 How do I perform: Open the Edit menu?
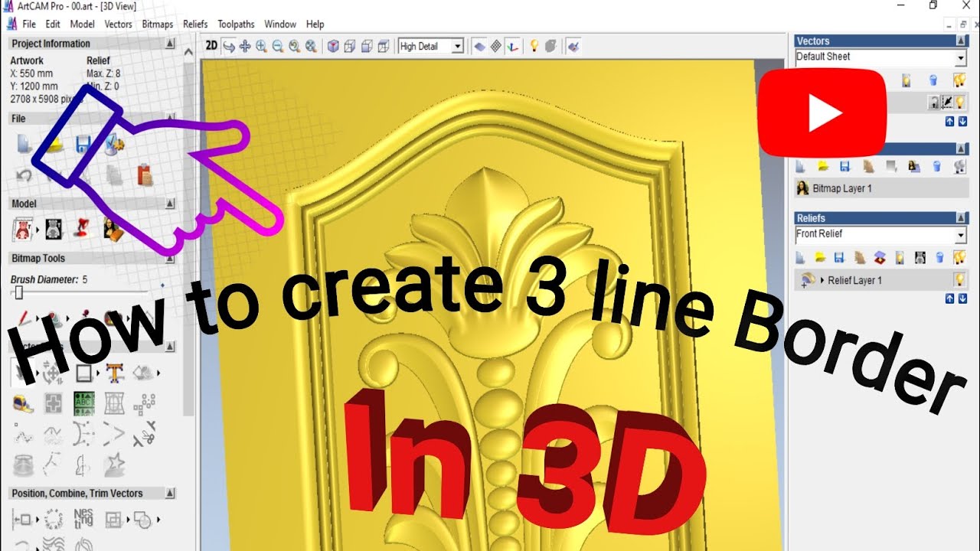point(53,24)
